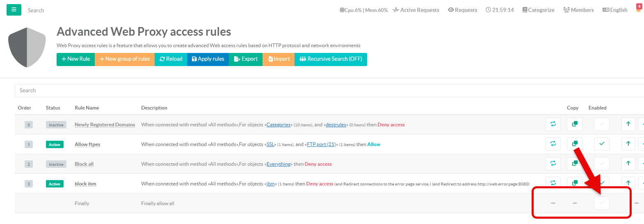Enable the Newly Registered Domains rule
Screen dimensions: 644x224
point(601,124)
